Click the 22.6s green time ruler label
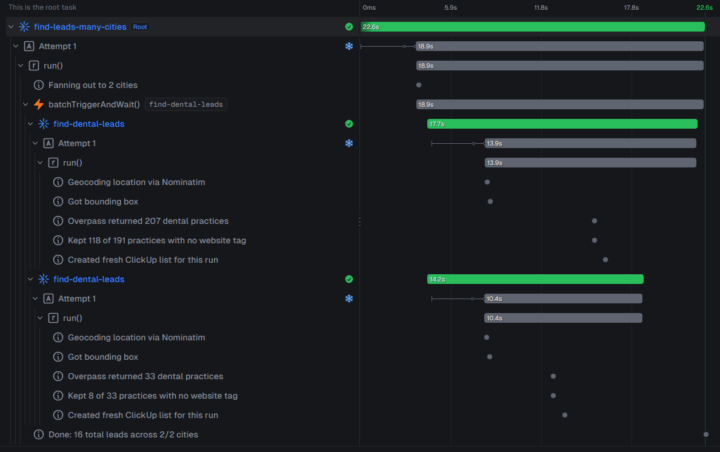Image resolution: width=720 pixels, height=452 pixels. [704, 7]
